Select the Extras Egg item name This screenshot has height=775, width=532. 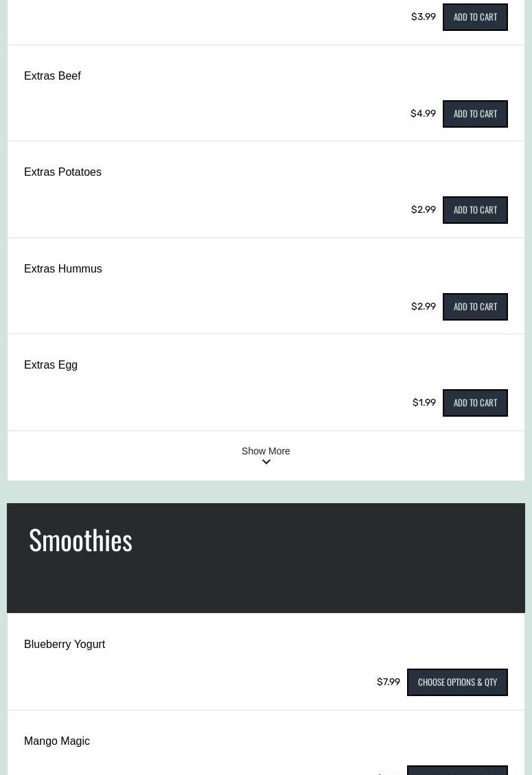(51, 365)
